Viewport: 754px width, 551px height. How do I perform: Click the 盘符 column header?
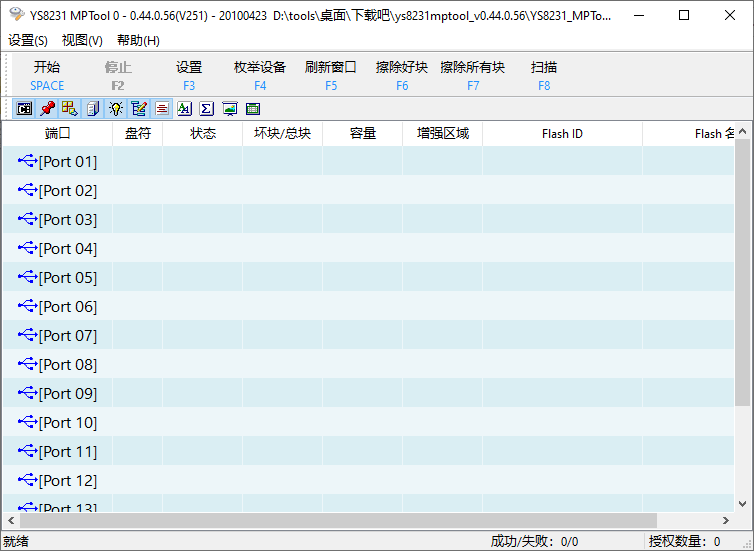138,134
